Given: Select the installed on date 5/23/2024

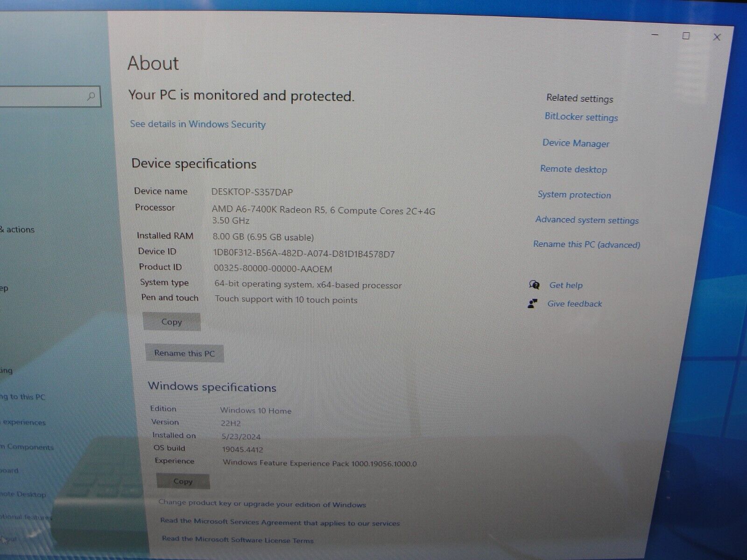Looking at the screenshot, I should click(x=241, y=437).
